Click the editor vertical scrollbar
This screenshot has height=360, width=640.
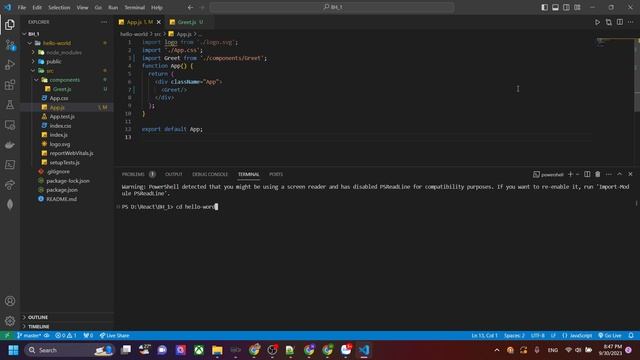[637, 74]
